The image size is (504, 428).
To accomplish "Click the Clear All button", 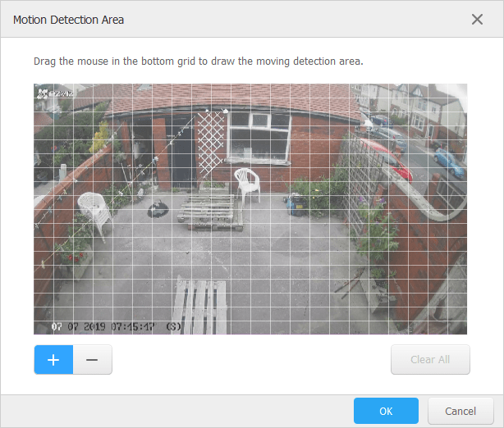I will tap(430, 360).
